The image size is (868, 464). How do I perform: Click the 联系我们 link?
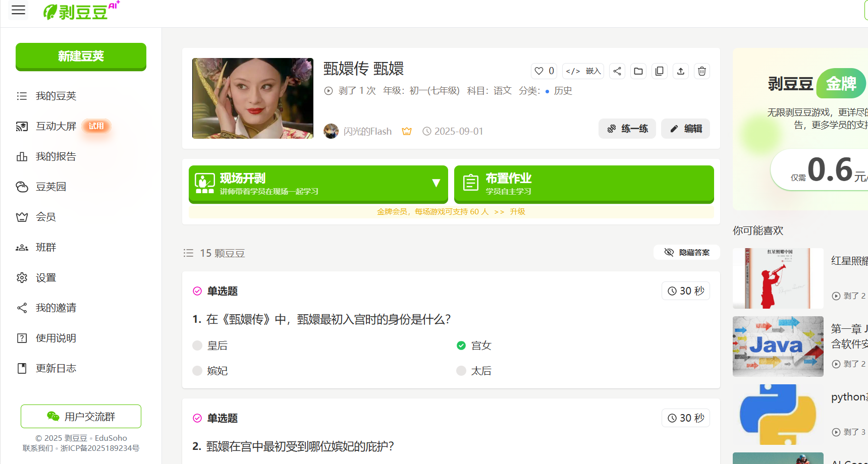point(38,448)
